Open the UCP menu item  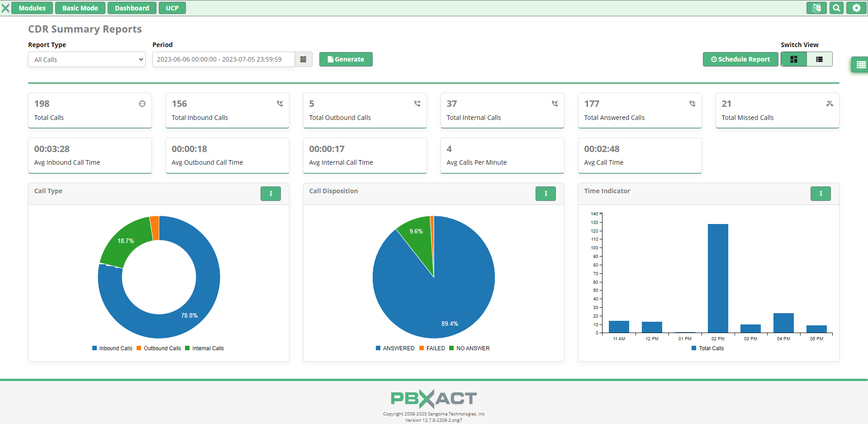click(x=172, y=8)
